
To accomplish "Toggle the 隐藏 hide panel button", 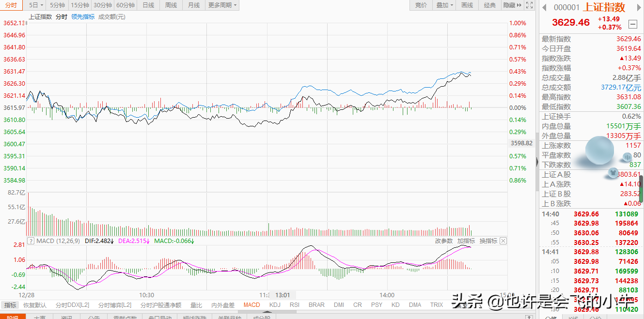I will click(512, 5).
